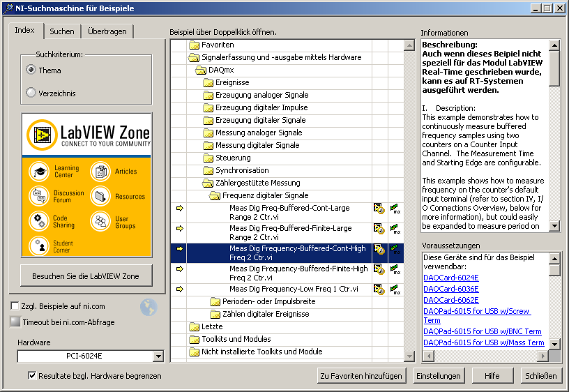
Task: Expand the Letzte folder
Action: pos(194,326)
